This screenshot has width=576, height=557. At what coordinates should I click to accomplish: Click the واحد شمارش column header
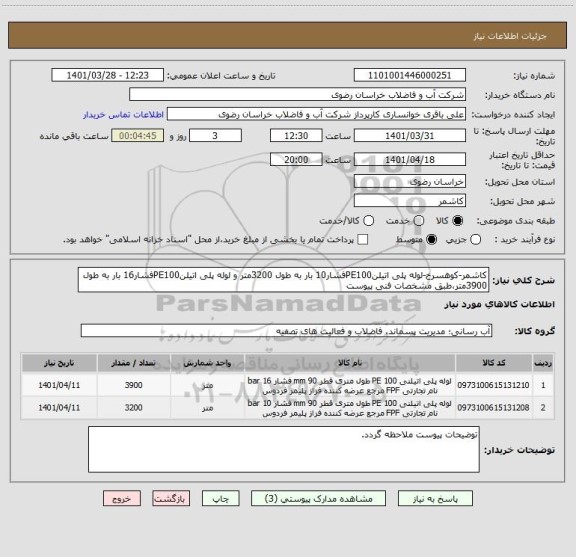207,363
